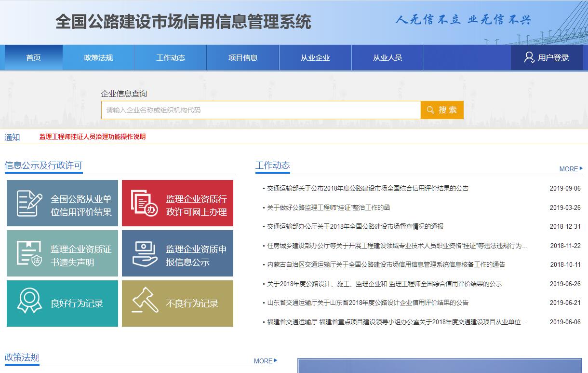Click the user icon beside 用户登录

coord(529,57)
